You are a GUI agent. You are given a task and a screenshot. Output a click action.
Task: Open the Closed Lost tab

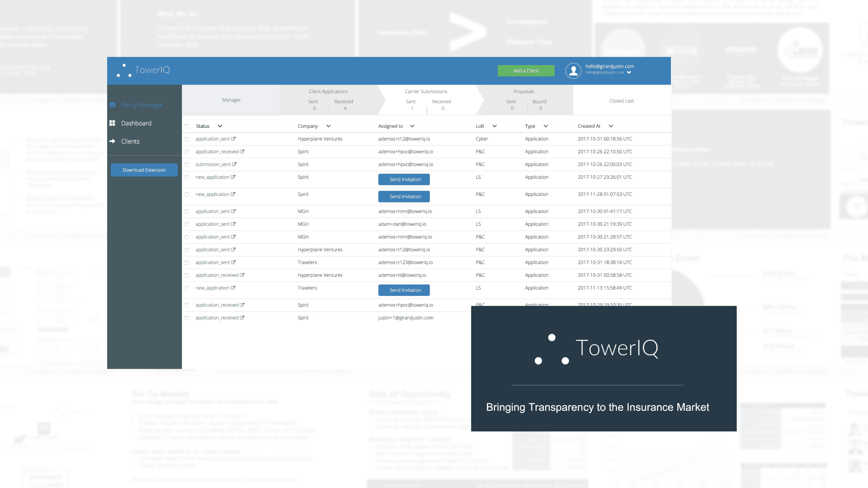[x=621, y=101]
